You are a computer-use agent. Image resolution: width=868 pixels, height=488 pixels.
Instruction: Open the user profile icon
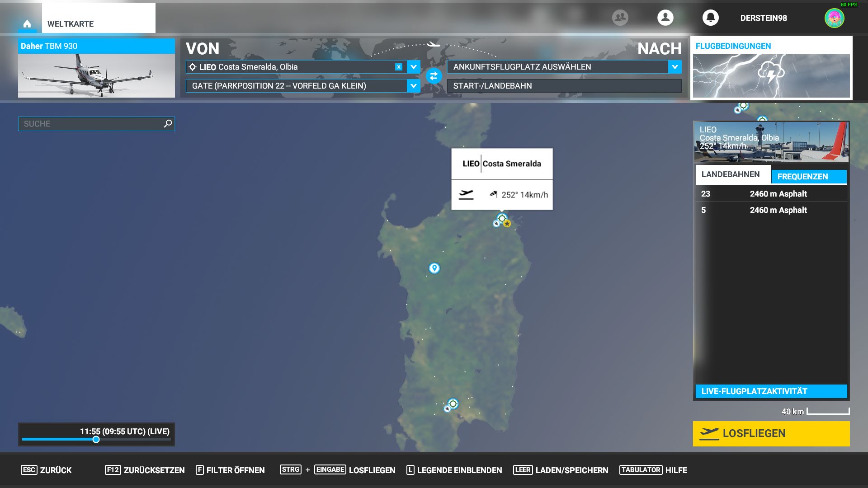click(x=665, y=18)
